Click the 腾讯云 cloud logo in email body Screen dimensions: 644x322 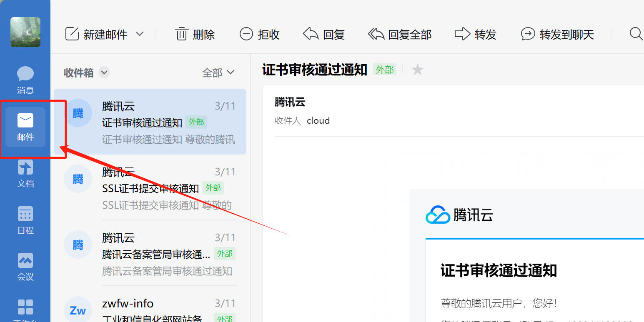(x=459, y=215)
